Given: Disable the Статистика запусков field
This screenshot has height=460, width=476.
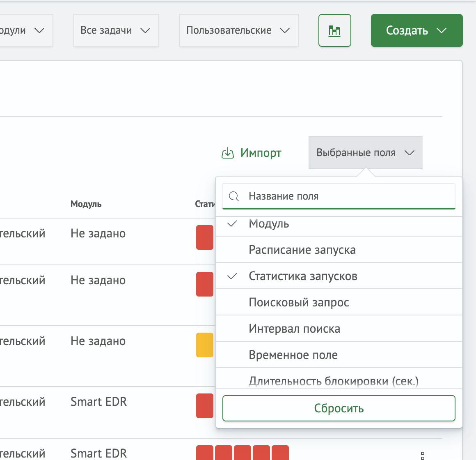Looking at the screenshot, I should [339, 276].
